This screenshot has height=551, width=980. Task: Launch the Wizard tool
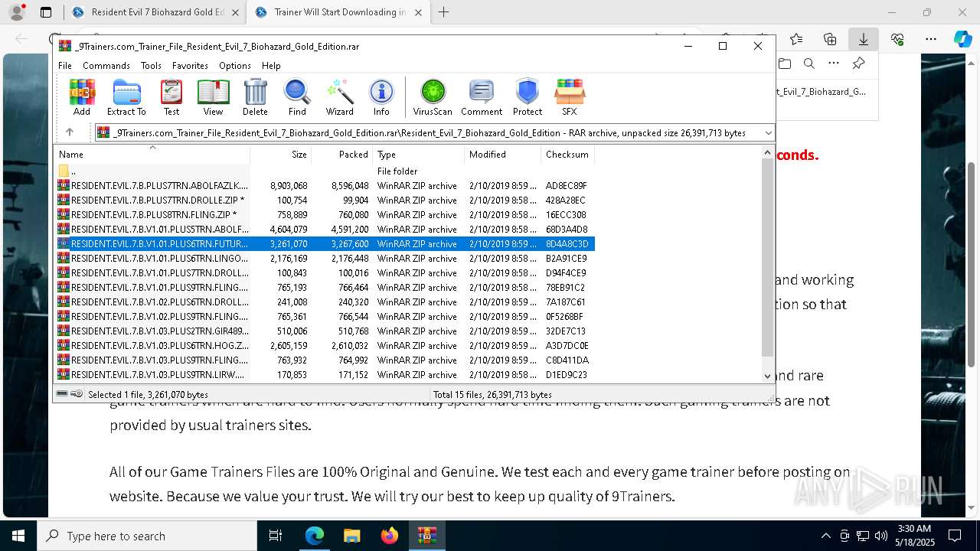[x=339, y=97]
